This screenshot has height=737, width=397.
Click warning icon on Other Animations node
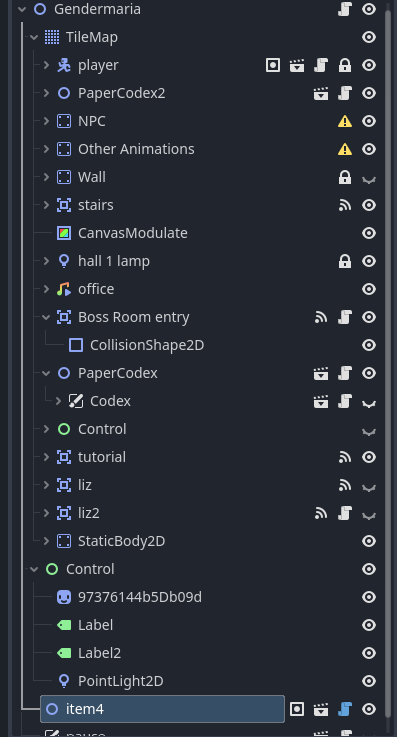tap(345, 149)
